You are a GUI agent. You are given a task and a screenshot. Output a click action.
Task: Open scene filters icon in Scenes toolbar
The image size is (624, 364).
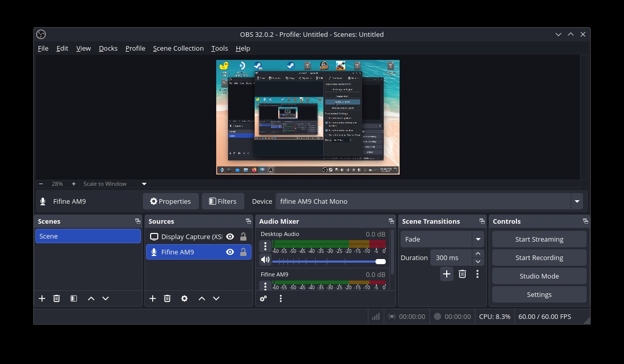(x=74, y=298)
